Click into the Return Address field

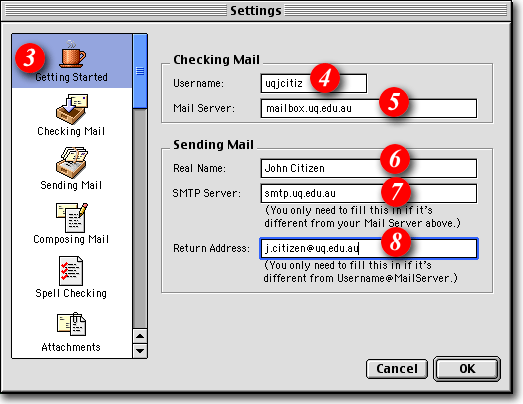click(x=369, y=249)
